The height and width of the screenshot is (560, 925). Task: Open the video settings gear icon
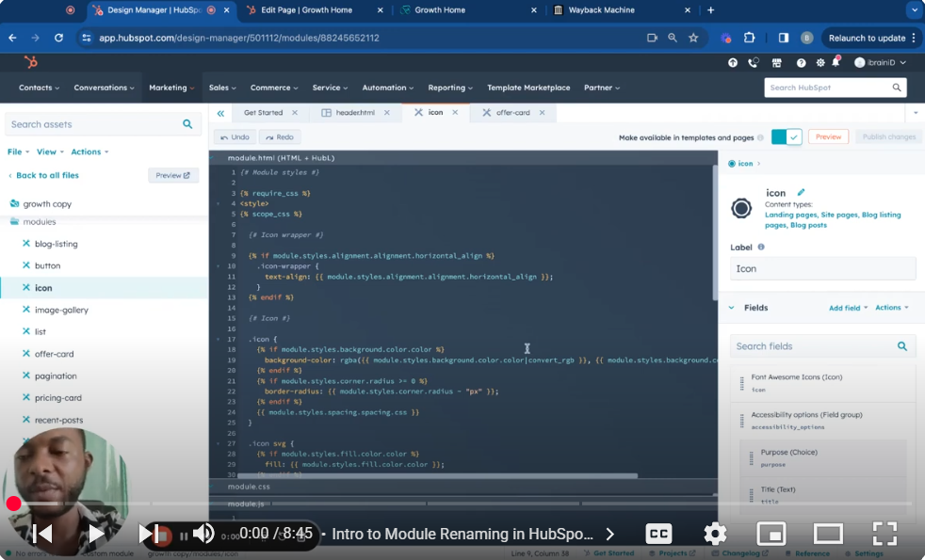click(715, 534)
